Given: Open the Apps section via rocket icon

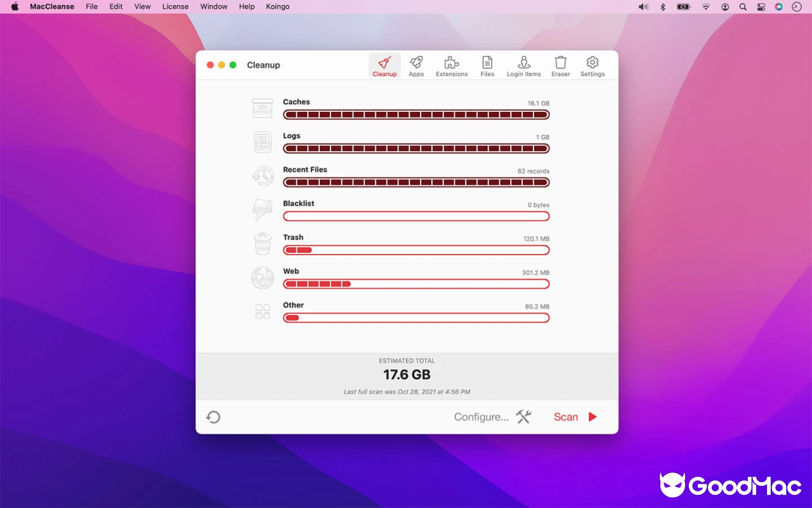Looking at the screenshot, I should click(416, 63).
